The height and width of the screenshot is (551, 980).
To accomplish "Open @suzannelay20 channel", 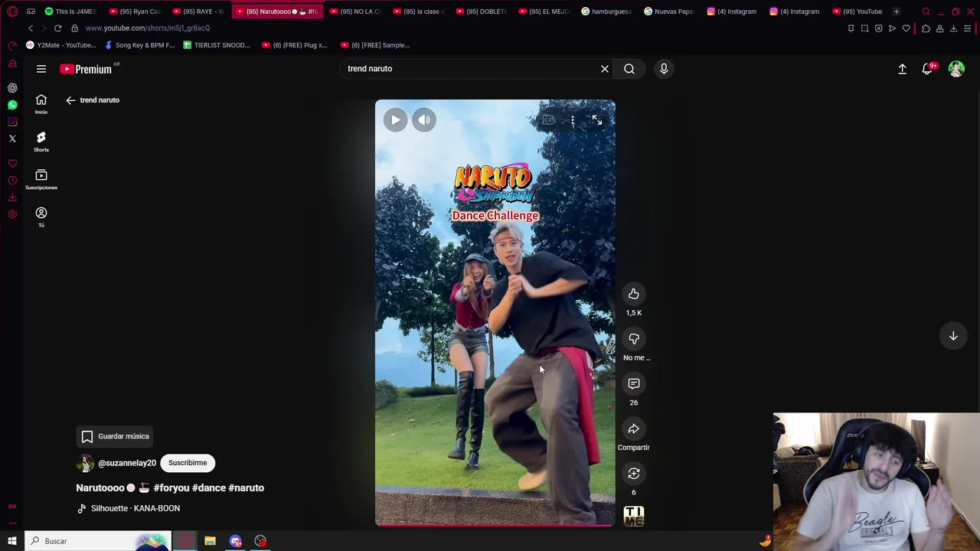I will pos(127,463).
